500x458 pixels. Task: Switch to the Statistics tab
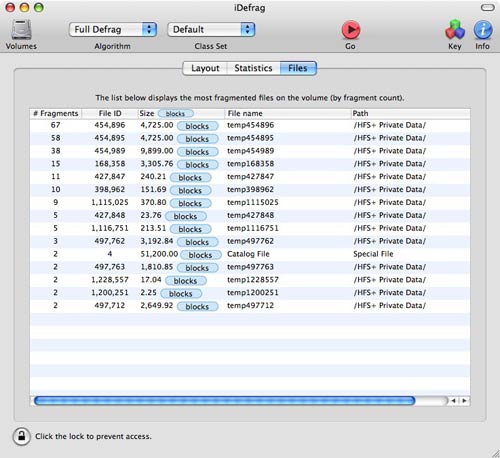coord(253,68)
